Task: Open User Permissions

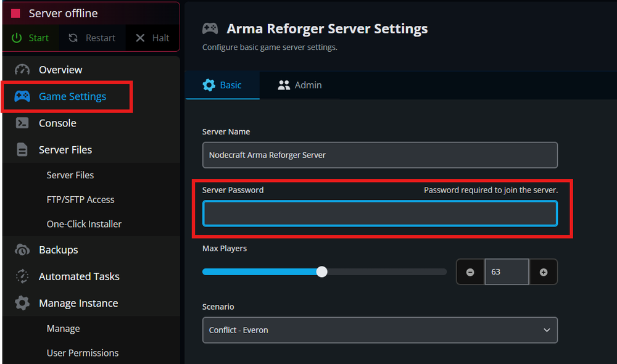Action: point(82,353)
